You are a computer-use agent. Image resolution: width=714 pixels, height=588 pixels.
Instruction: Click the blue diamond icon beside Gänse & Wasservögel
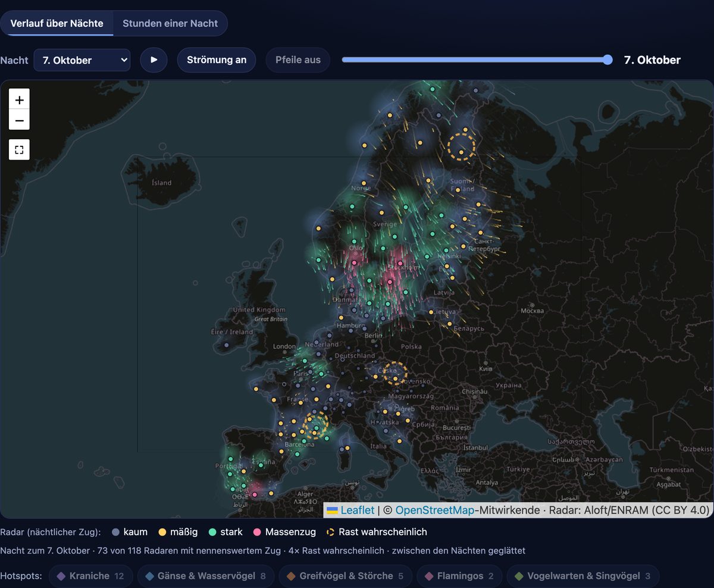(x=149, y=576)
